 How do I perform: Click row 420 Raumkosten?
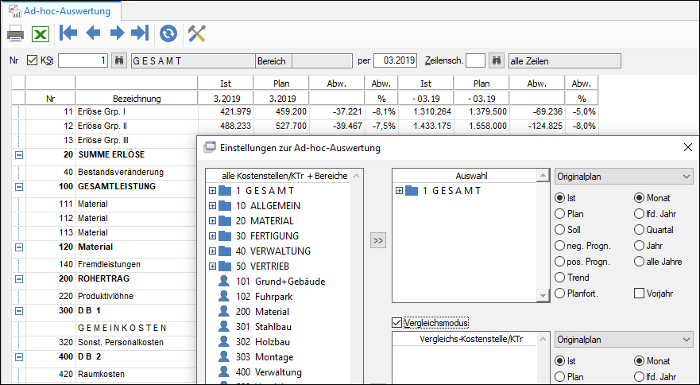tap(104, 374)
